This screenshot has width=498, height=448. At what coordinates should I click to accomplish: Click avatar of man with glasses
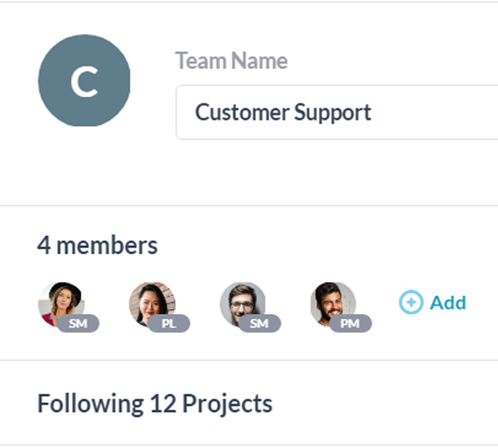(x=243, y=301)
